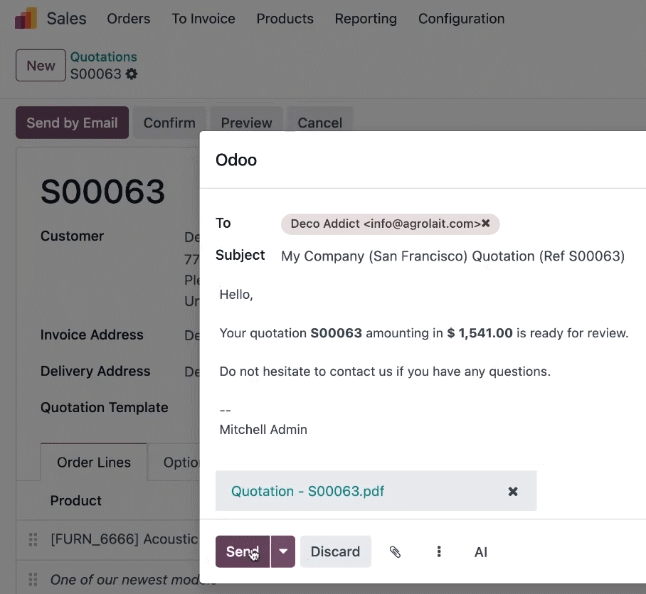Image resolution: width=646 pixels, height=594 pixels.
Task: Open the Orders menu
Action: tap(129, 19)
